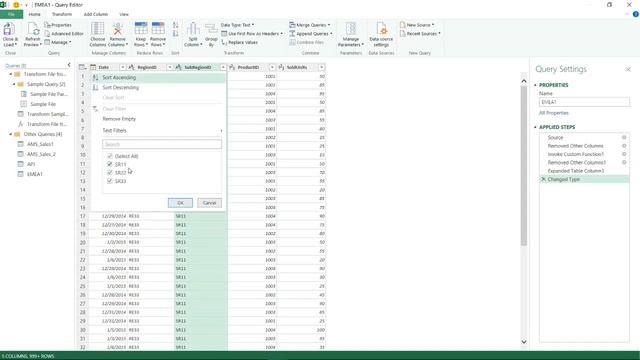Open gear for Removed Other Columns1 step
The image size is (640, 360).
point(624,162)
